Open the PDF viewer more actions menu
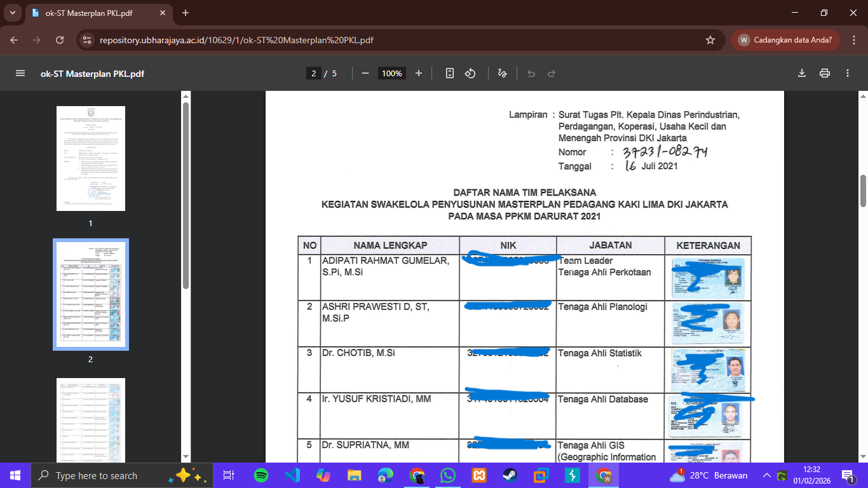The height and width of the screenshot is (488, 868). (x=848, y=73)
